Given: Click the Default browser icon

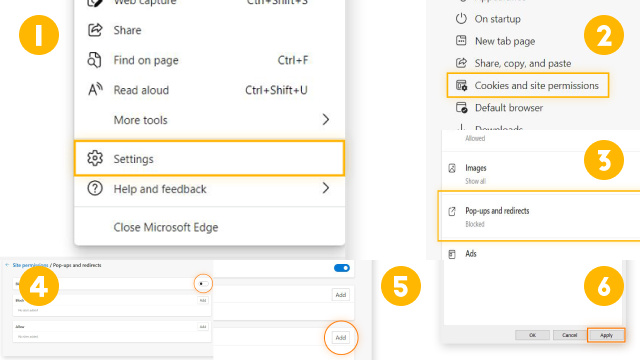Looking at the screenshot, I should pyautogui.click(x=461, y=108).
